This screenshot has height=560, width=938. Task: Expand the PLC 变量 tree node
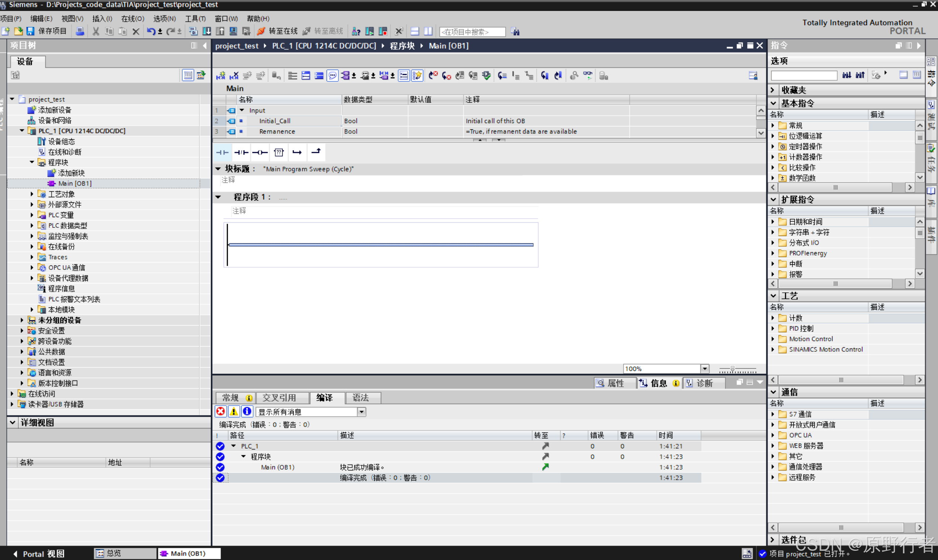click(x=32, y=215)
